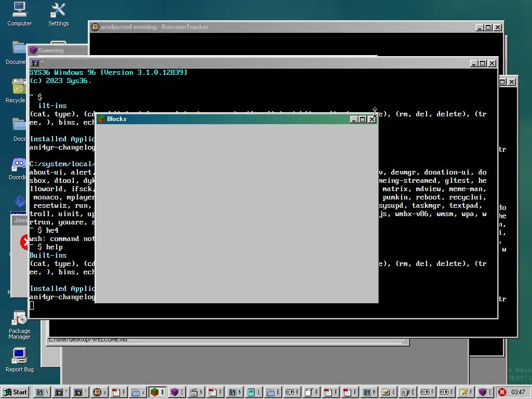Switch to the clapperboard media taskbar button

[196, 392]
